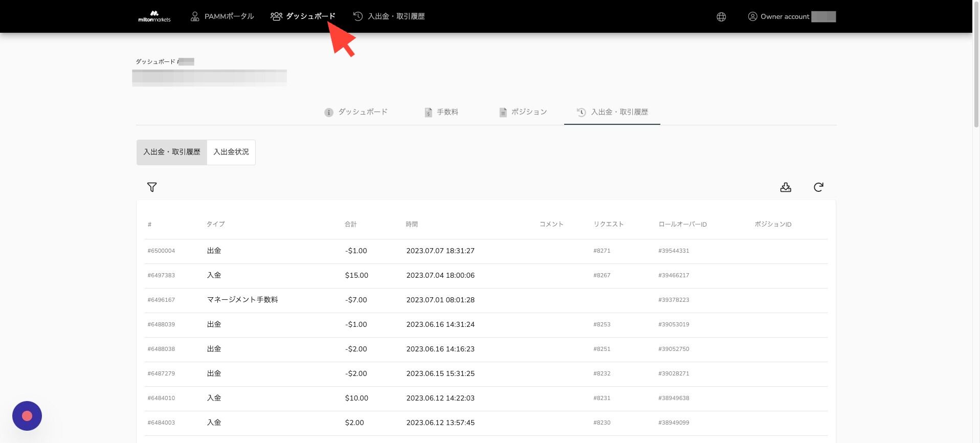
Task: Switch to the ダッシュボード sub-tab
Action: 356,112
